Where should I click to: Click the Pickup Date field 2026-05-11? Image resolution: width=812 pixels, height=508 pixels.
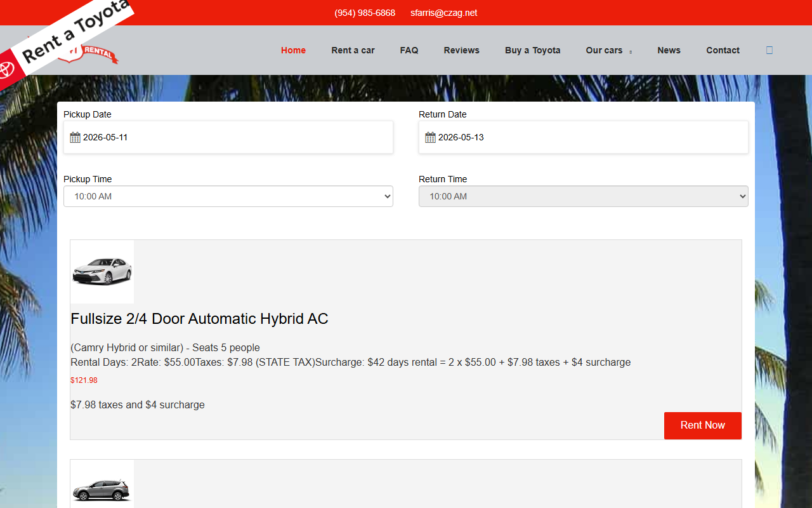[x=228, y=137]
